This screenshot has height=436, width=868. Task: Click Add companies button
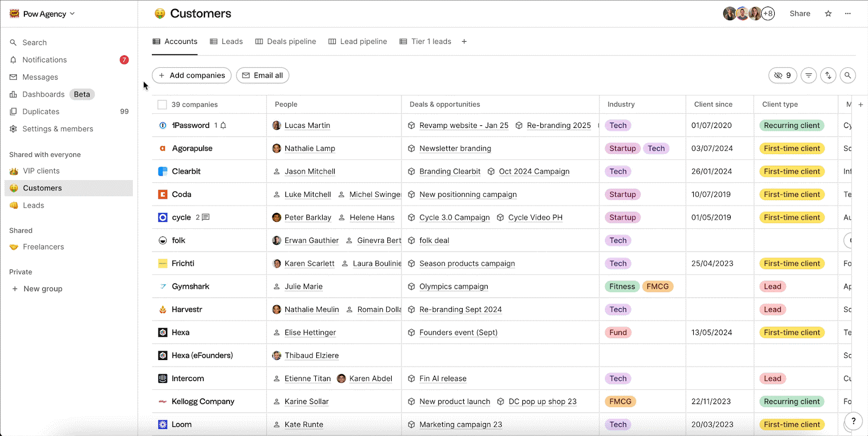click(x=192, y=75)
